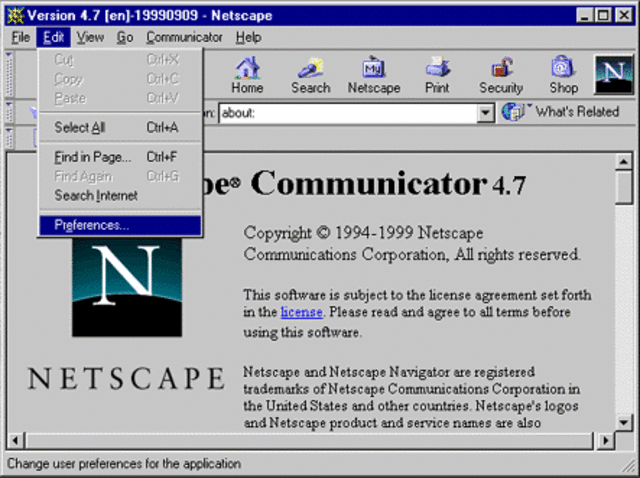This screenshot has height=478, width=640.
Task: Open Search from the toolbar
Action: (x=311, y=76)
